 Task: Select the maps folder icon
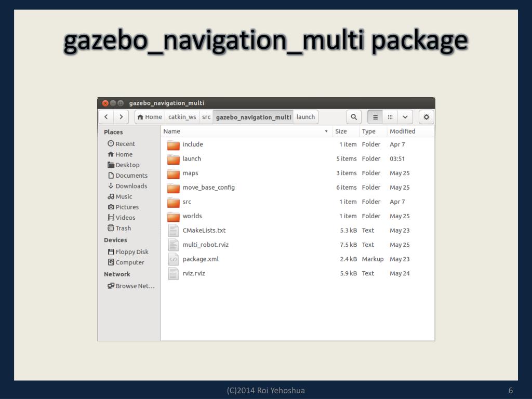(174, 174)
